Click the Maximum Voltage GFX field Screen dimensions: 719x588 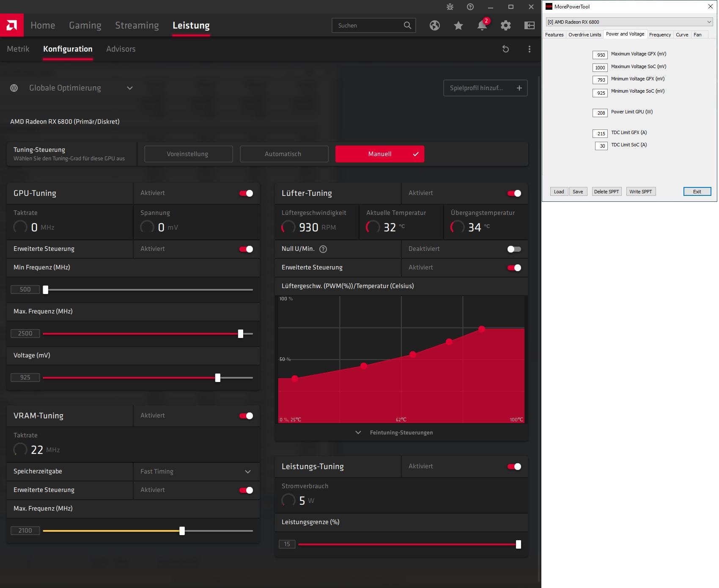pyautogui.click(x=600, y=55)
